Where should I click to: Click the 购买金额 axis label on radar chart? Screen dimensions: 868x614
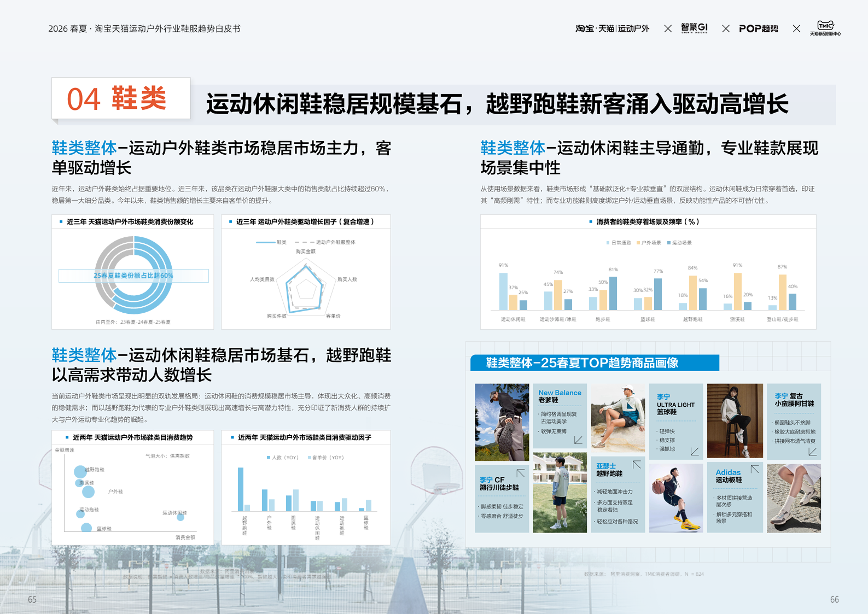point(306,252)
